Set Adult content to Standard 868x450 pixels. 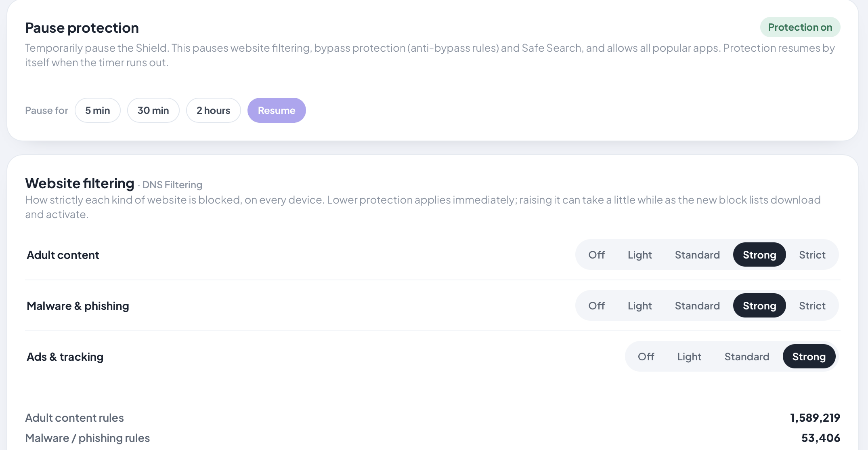697,254
